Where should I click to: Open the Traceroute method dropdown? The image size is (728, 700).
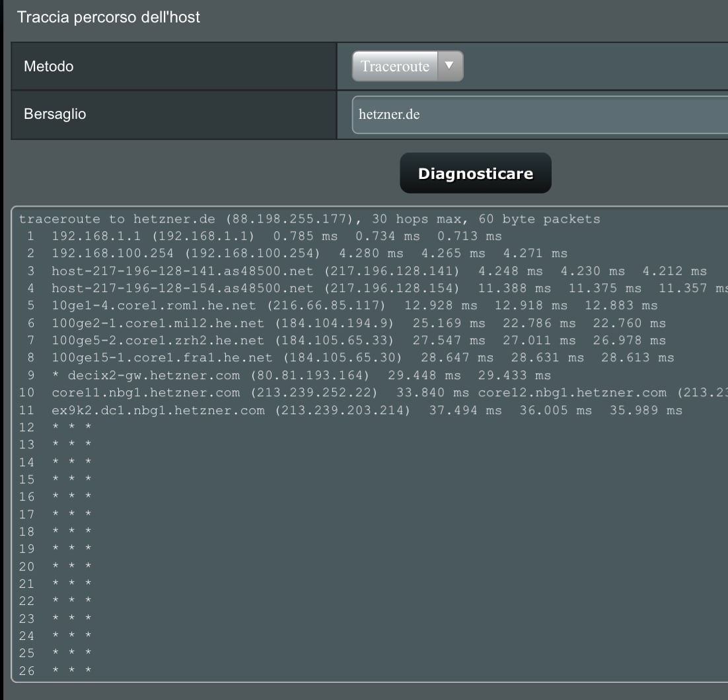pos(407,66)
